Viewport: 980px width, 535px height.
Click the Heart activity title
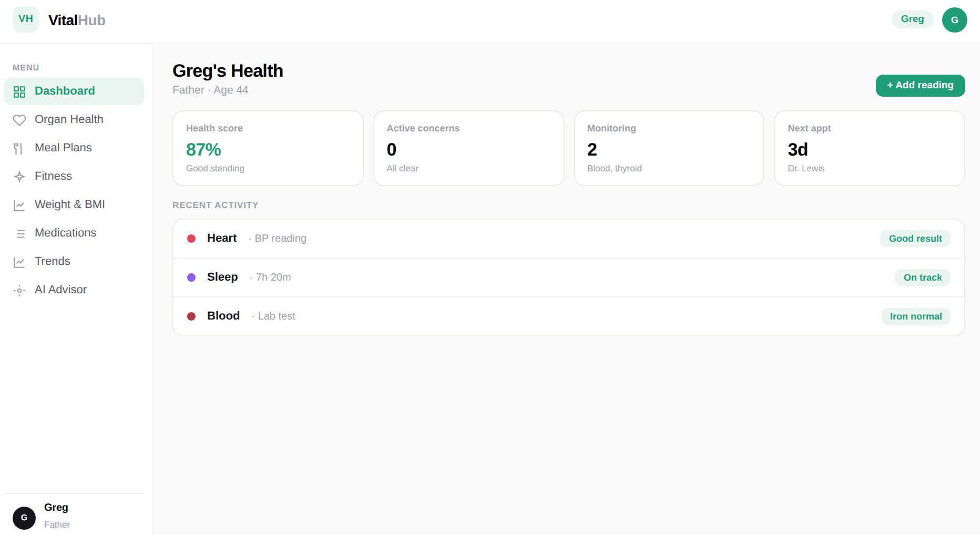coord(222,238)
